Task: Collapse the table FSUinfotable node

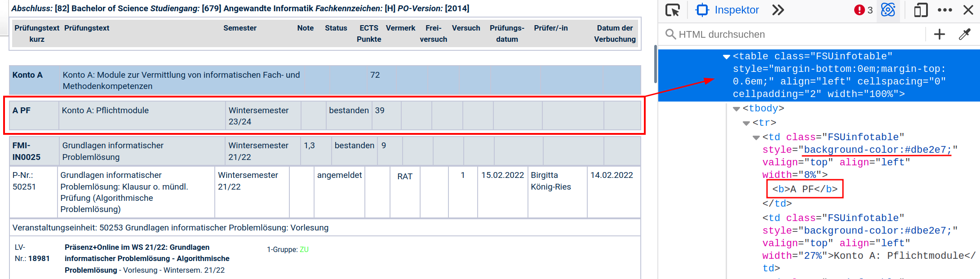Action: tap(727, 57)
